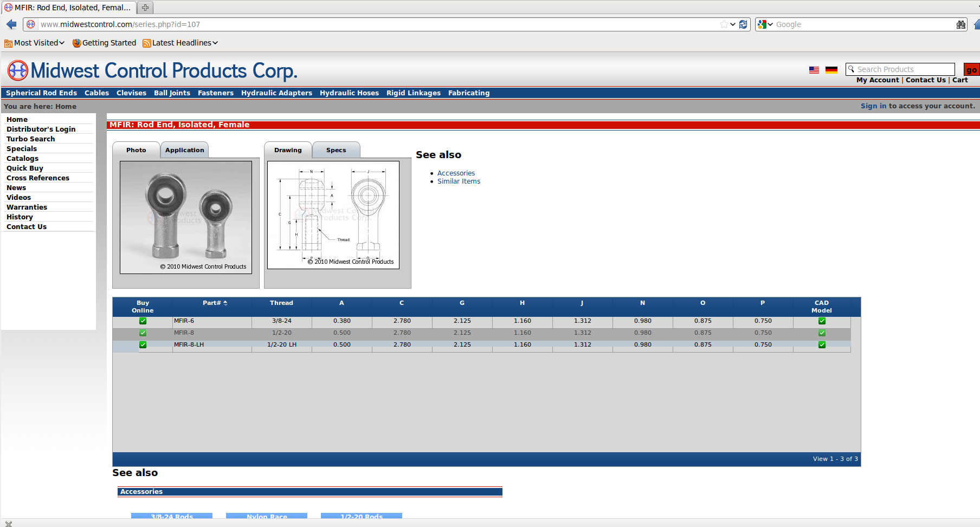Add a new browser tab with plus button

click(145, 8)
